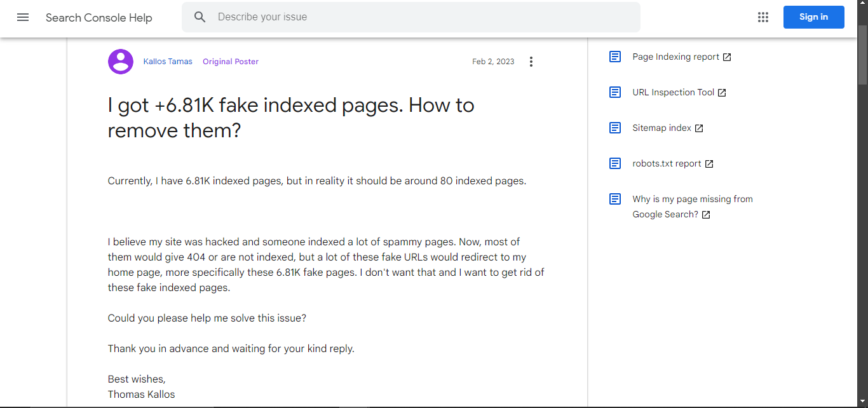Click external-link icon after Google Search?
Screen dimensions: 868x408
pos(706,215)
